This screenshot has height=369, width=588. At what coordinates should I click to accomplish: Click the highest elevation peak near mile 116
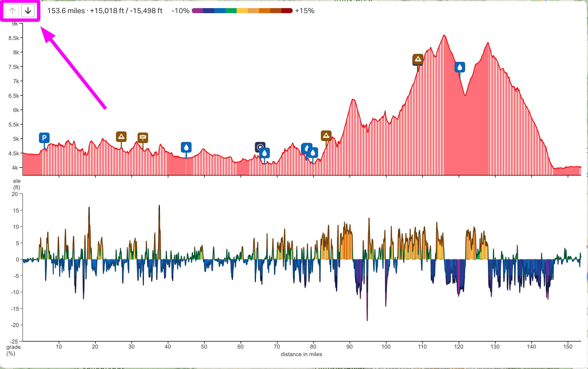(444, 36)
